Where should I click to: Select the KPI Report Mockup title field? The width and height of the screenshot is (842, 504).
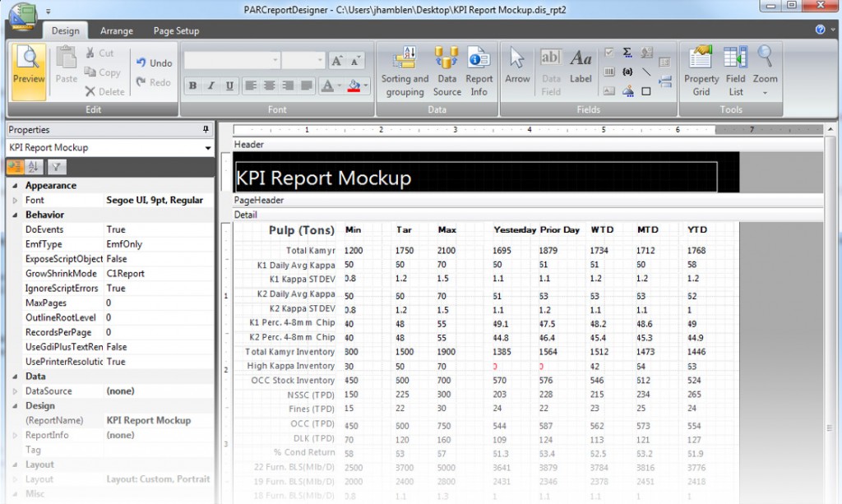[x=476, y=177]
